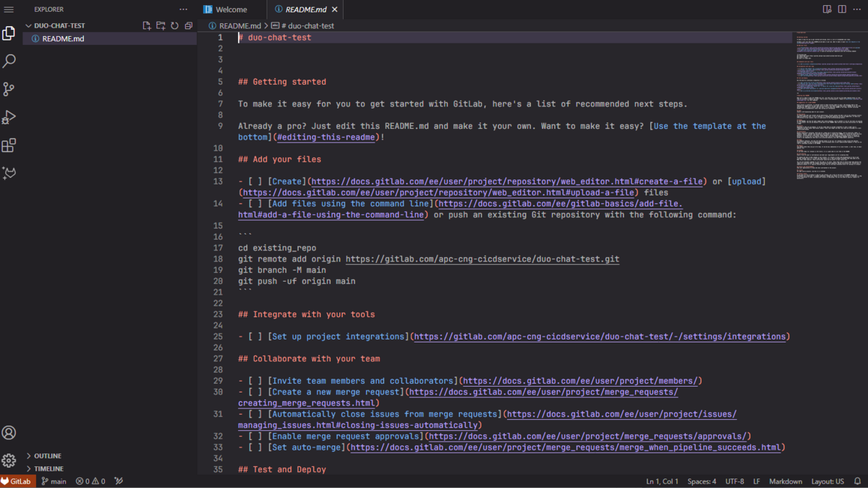Select README.md in the Explorer tree
This screenshot has width=868, height=488.
pos(110,39)
